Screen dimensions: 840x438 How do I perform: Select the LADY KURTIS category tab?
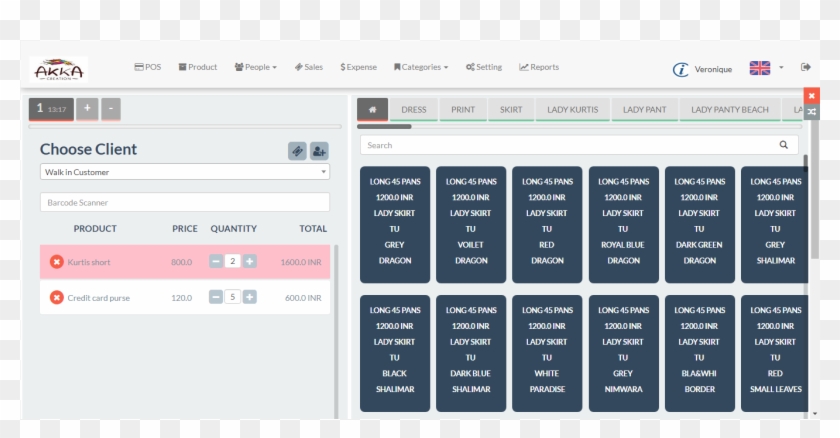[x=573, y=110]
